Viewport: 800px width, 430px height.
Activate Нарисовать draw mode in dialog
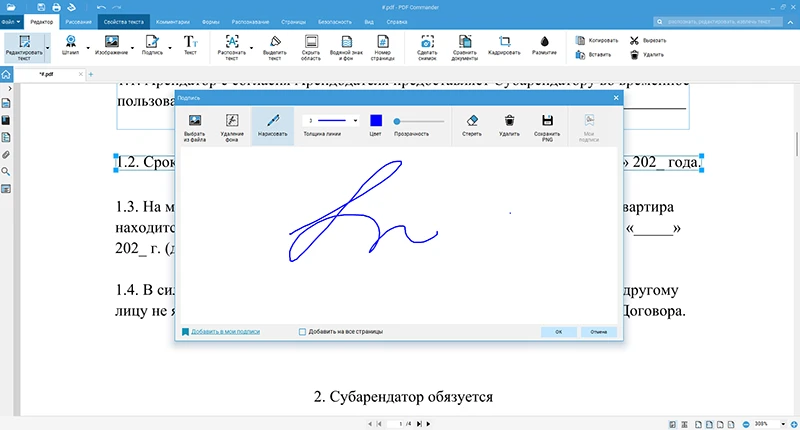[272, 126]
